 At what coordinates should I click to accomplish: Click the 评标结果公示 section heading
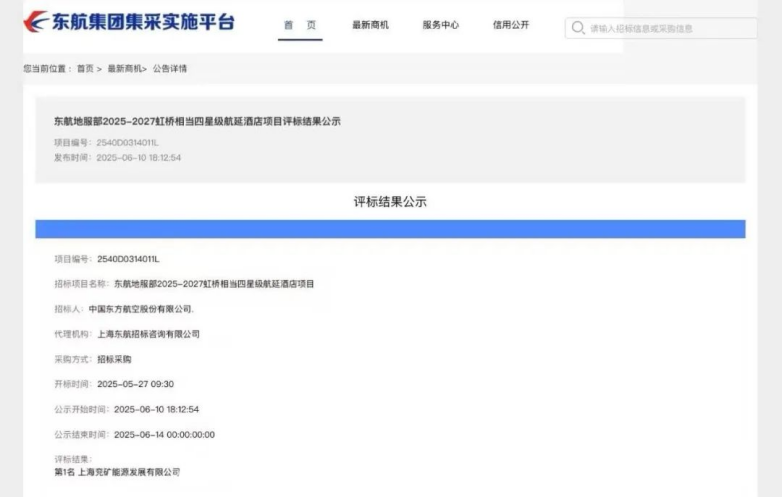pyautogui.click(x=390, y=202)
